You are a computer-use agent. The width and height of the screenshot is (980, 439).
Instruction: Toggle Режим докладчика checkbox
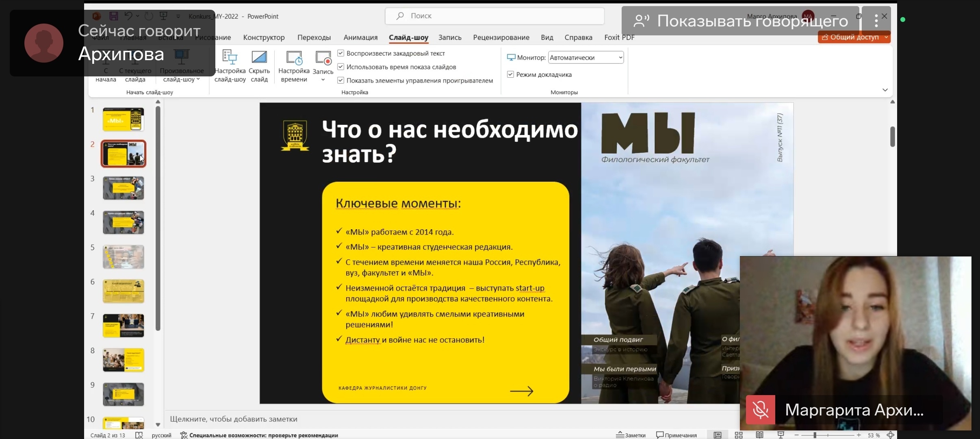[511, 74]
